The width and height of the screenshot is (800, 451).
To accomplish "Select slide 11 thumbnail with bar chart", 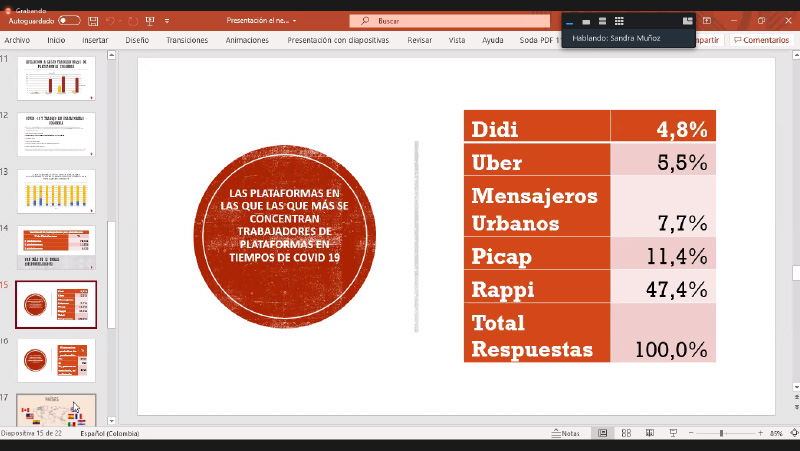I will pyautogui.click(x=56, y=79).
